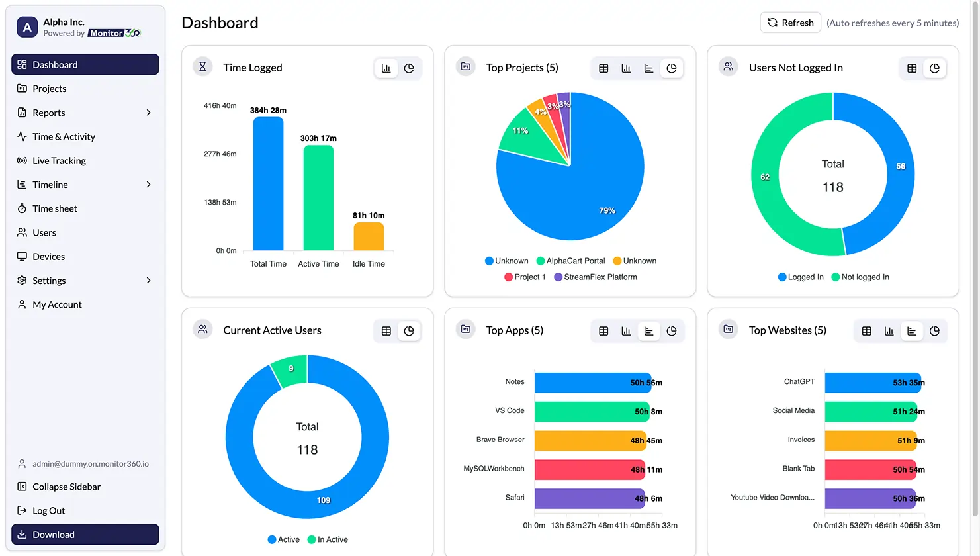Expand the Reports menu
This screenshot has width=980, height=556.
[x=49, y=113]
